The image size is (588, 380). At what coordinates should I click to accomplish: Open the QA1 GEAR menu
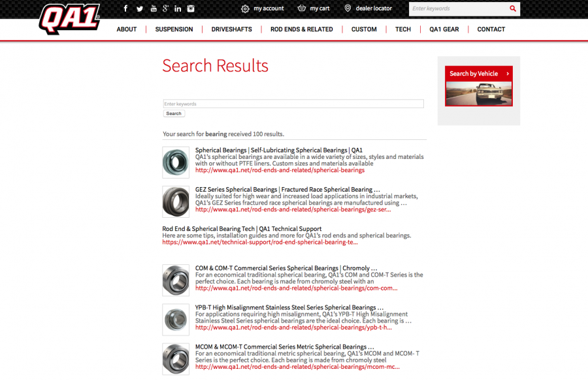click(x=444, y=29)
